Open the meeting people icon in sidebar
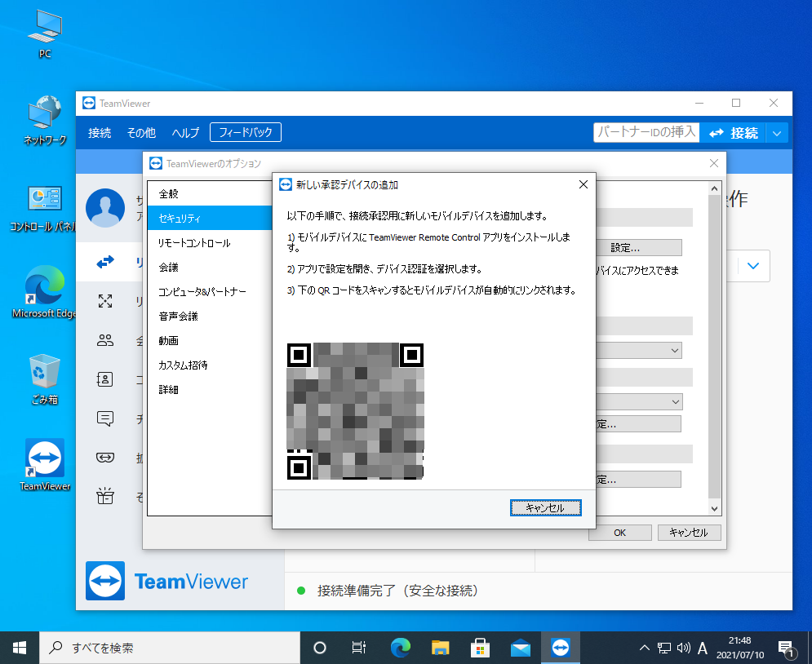Image resolution: width=812 pixels, height=664 pixels. (x=105, y=340)
